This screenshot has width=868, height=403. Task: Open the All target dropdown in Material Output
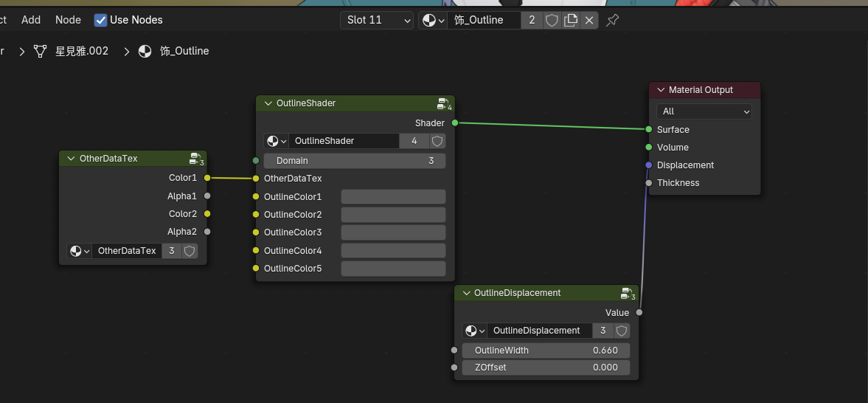[704, 111]
